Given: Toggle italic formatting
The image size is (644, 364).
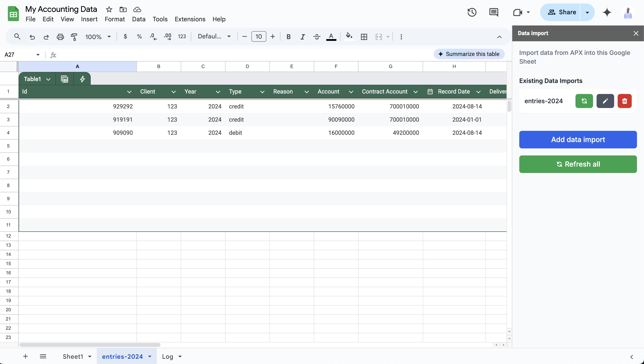Looking at the screenshot, I should pyautogui.click(x=303, y=36).
